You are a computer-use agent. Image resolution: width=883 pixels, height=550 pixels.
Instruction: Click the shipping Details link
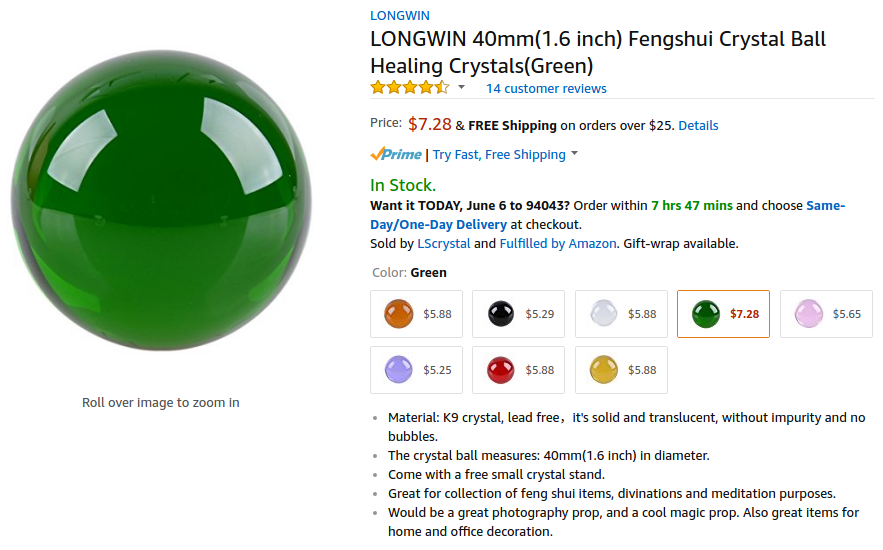(698, 126)
